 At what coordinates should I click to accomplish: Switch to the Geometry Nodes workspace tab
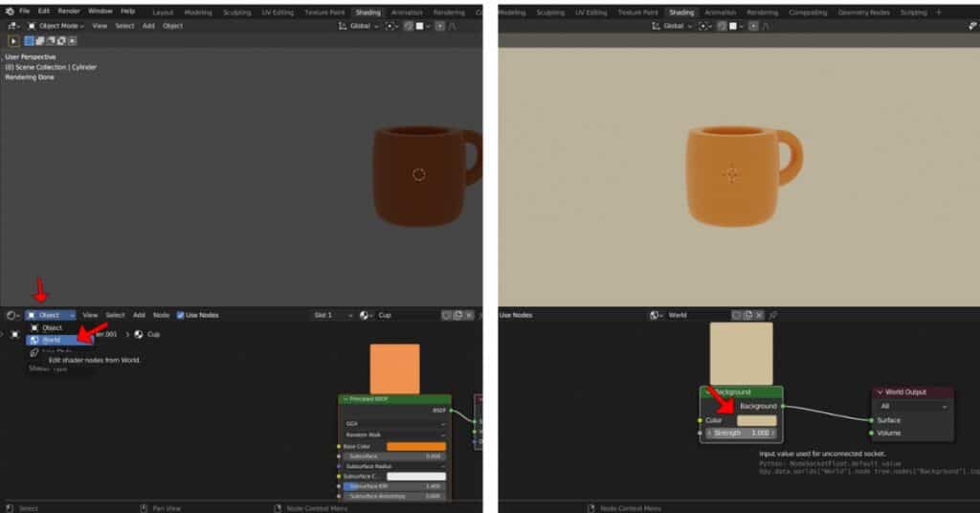tap(864, 12)
